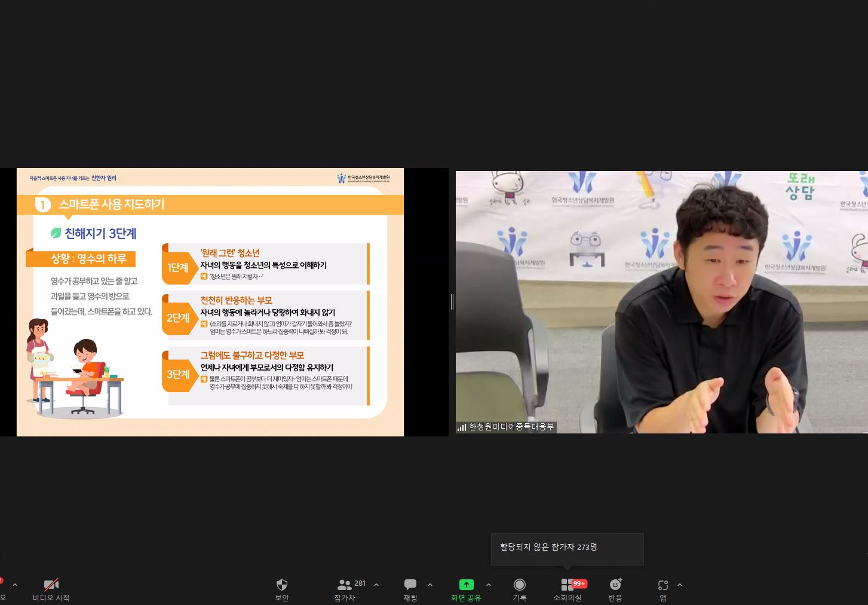Expand the Share Screen options chevron

489,585
